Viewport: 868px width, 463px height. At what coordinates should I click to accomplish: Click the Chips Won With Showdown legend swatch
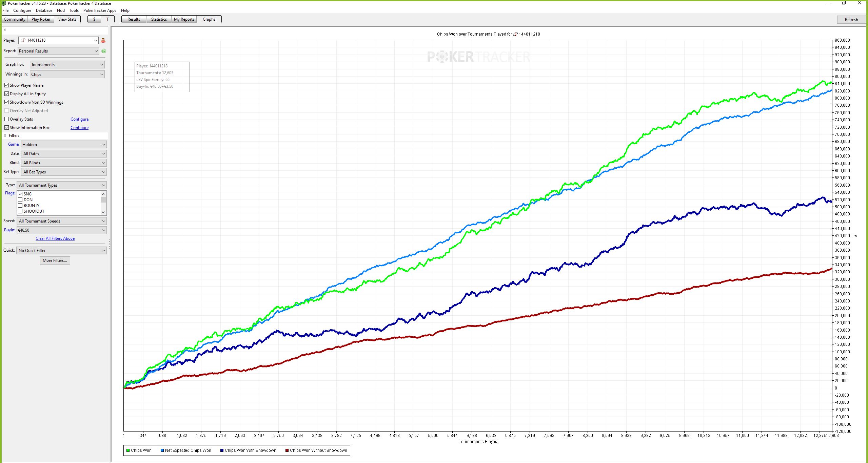(x=222, y=450)
